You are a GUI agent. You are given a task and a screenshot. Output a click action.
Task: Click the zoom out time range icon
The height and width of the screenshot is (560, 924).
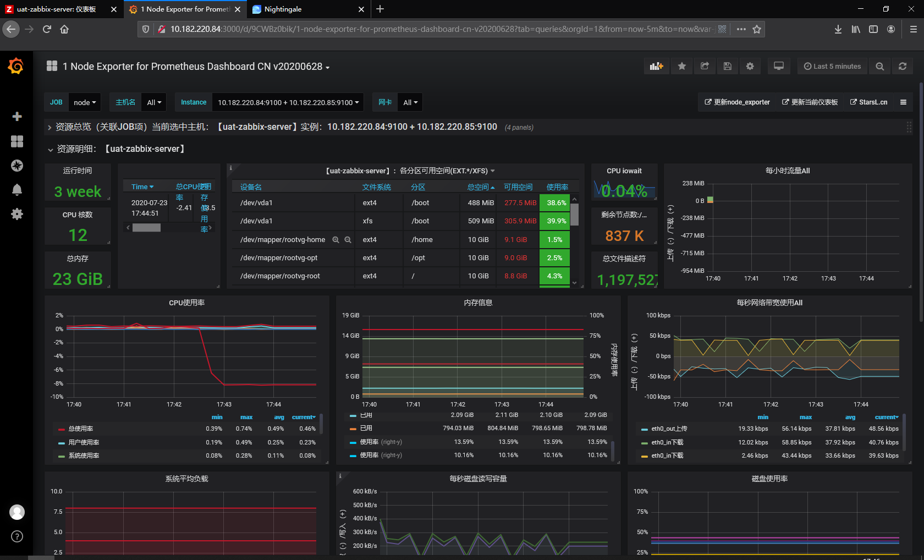click(x=880, y=67)
